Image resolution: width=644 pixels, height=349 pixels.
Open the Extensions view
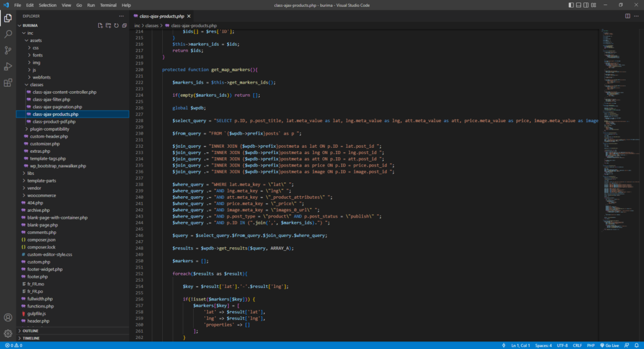pyautogui.click(x=8, y=82)
